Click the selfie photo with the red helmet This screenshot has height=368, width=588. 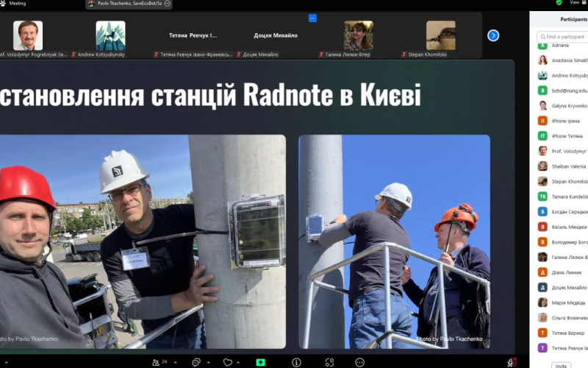coord(143,241)
